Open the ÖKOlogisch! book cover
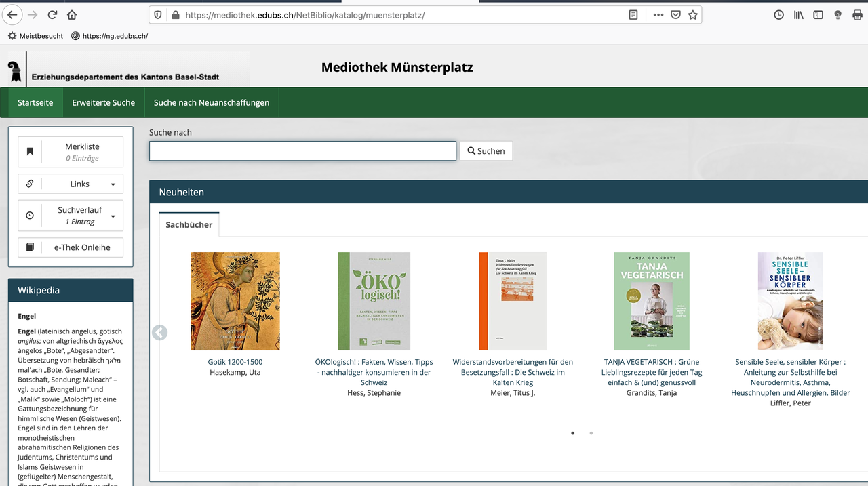The image size is (868, 486). pos(374,301)
